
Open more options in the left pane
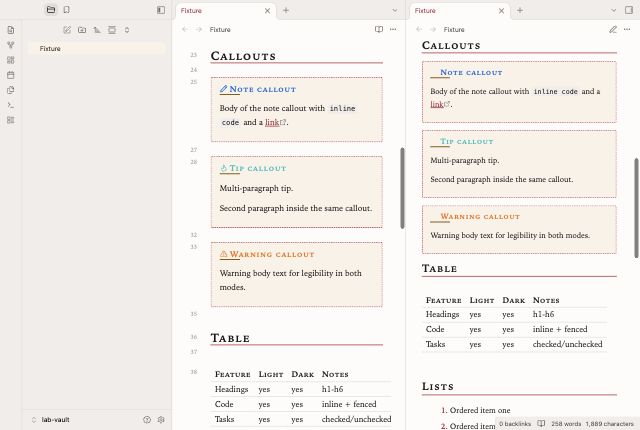pos(393,29)
